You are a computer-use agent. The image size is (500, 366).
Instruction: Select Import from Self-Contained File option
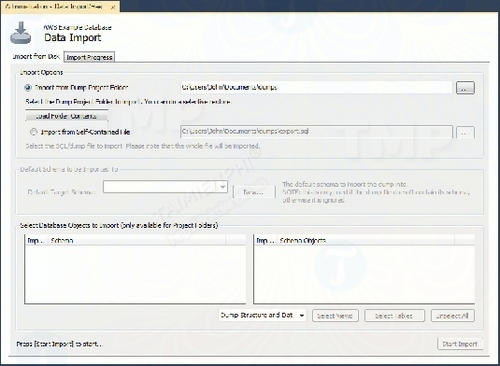click(33, 132)
